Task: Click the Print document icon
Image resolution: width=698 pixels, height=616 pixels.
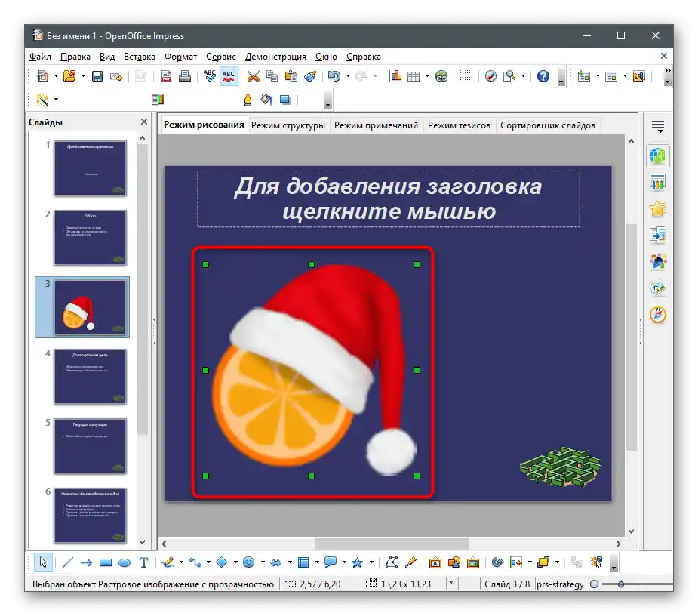Action: coord(185,76)
